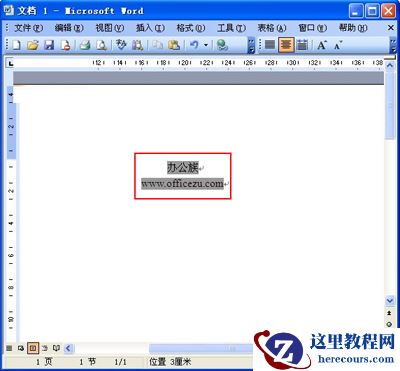
Task: Expand the Undo history dropdown arrow
Action: pyautogui.click(x=206, y=45)
